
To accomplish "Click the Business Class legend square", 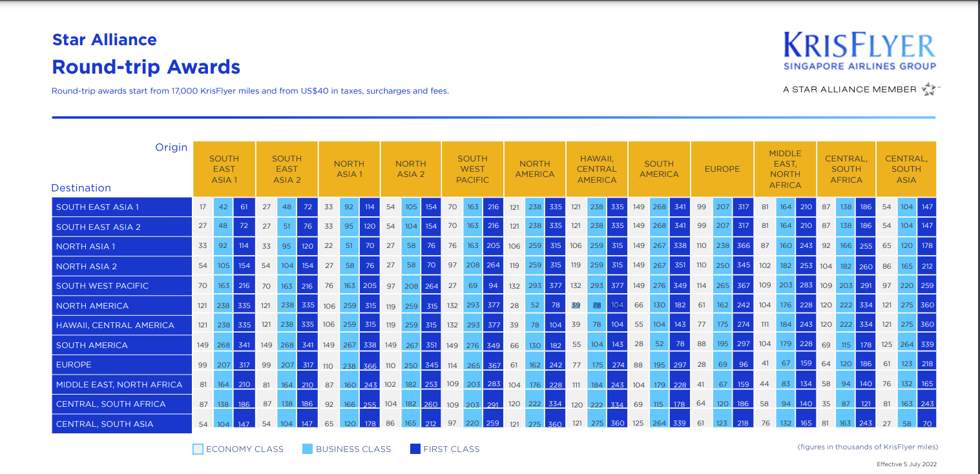I will pyautogui.click(x=308, y=449).
